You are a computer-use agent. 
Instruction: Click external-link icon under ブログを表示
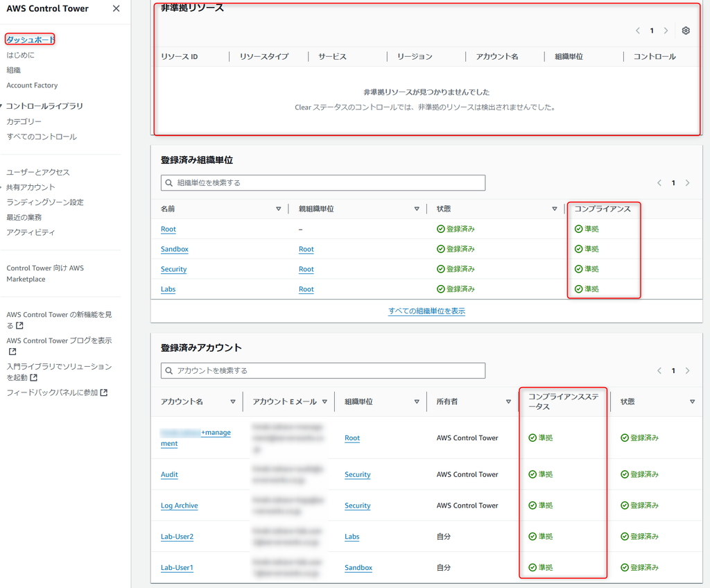(12, 351)
